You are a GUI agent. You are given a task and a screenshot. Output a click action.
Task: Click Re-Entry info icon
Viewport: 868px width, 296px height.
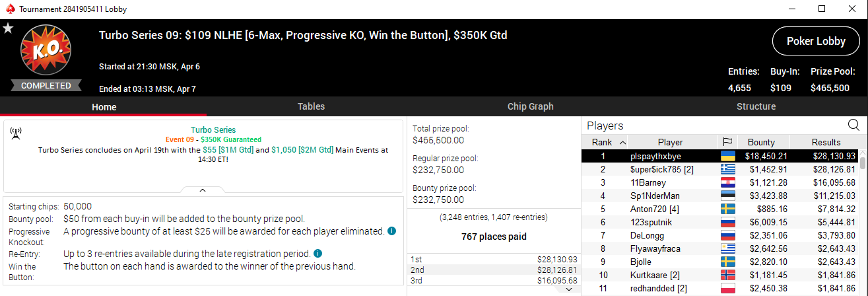tap(317, 253)
